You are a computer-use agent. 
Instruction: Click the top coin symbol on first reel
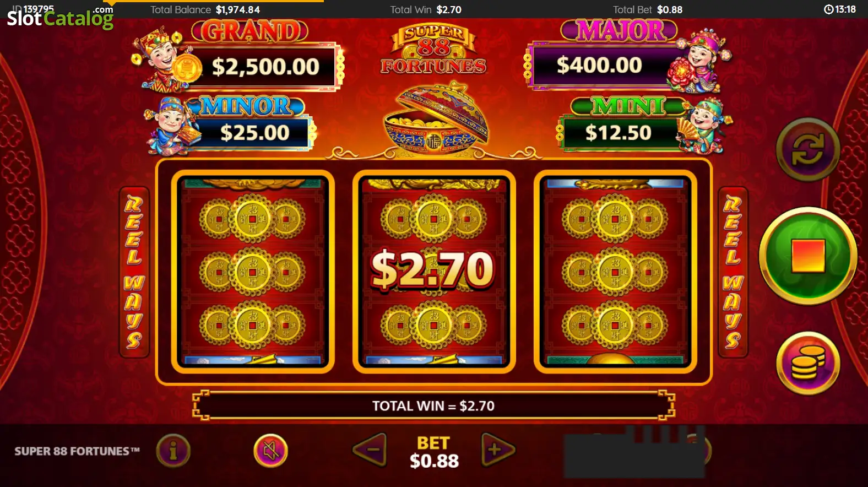point(252,219)
